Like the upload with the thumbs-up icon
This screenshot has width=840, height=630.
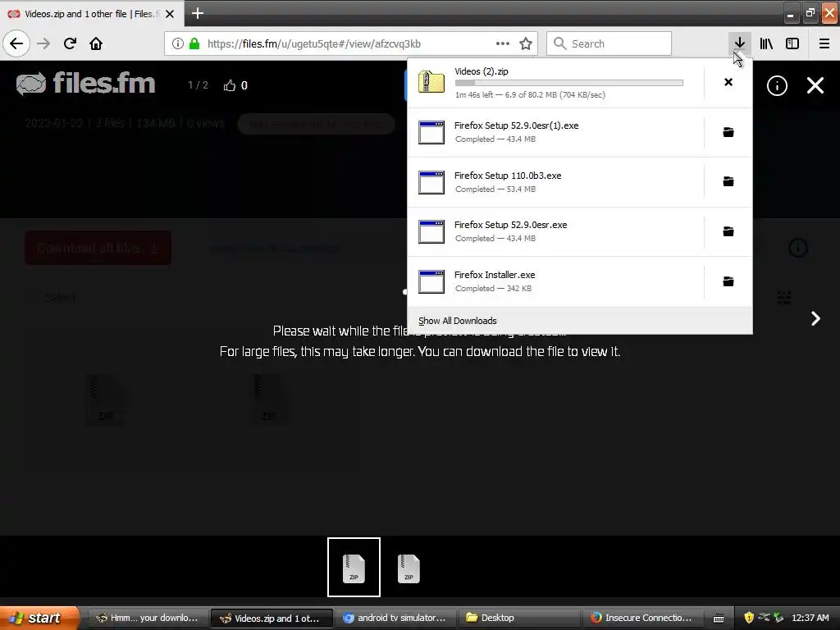[x=230, y=85]
